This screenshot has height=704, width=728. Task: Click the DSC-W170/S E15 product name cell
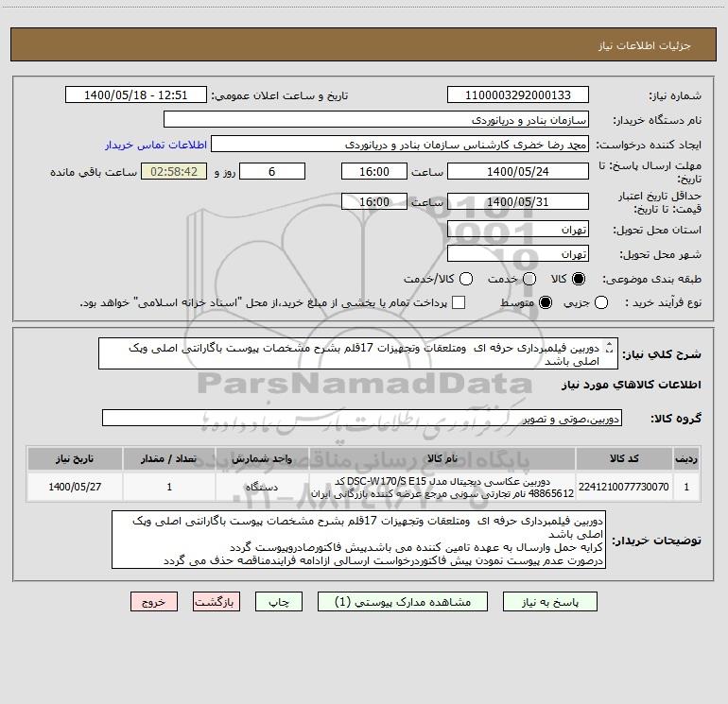pos(442,487)
